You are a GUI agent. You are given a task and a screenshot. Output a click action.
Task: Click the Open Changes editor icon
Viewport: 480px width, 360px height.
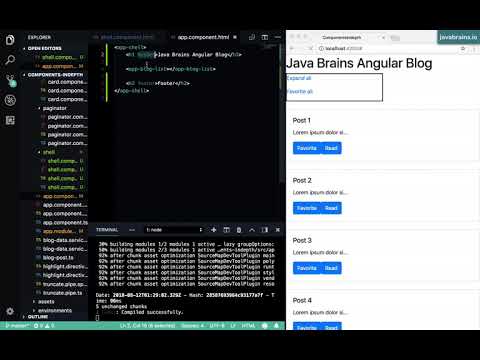point(252,37)
